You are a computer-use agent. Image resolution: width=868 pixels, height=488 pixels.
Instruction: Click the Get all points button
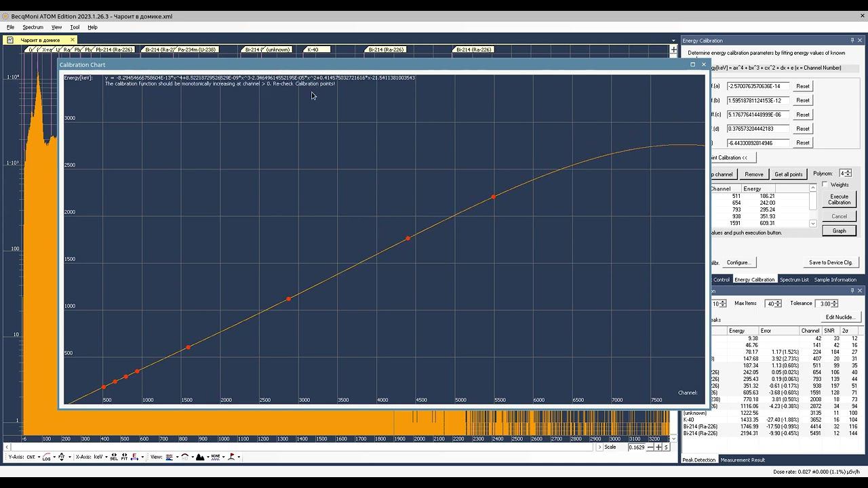pyautogui.click(x=789, y=174)
